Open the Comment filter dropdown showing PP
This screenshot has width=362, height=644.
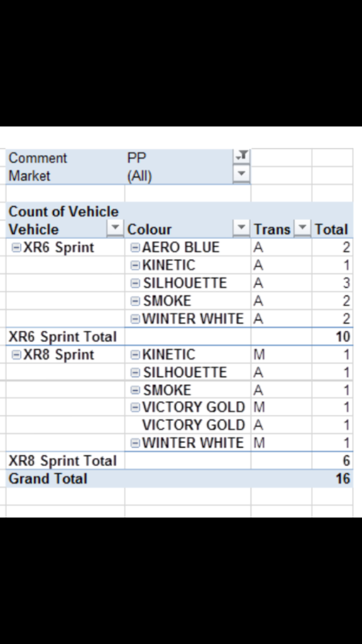241,156
